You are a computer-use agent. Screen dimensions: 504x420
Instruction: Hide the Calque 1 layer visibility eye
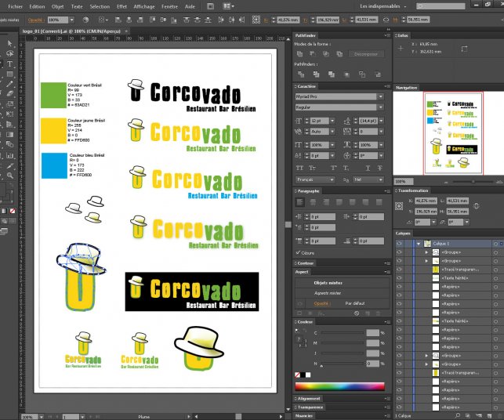[400, 244]
